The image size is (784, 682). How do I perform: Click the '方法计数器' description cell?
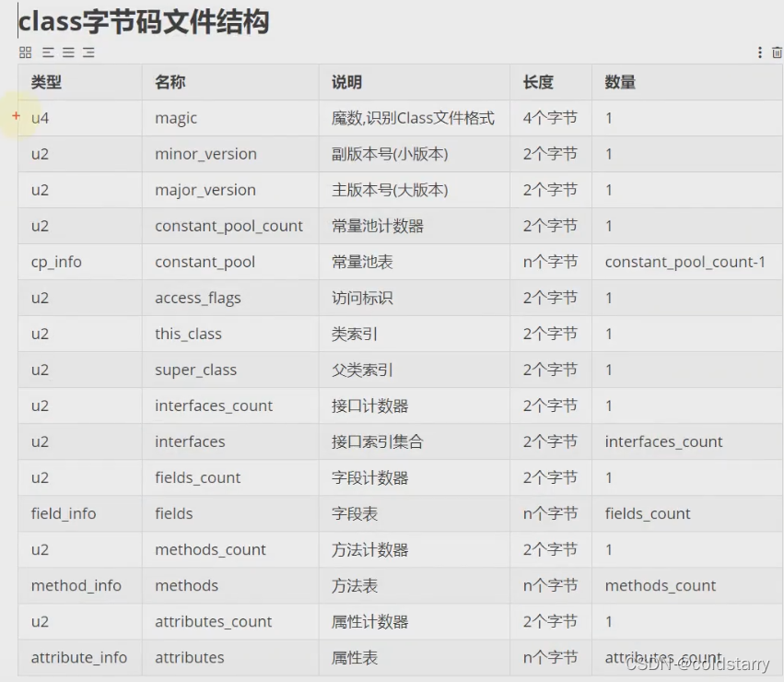click(x=370, y=550)
